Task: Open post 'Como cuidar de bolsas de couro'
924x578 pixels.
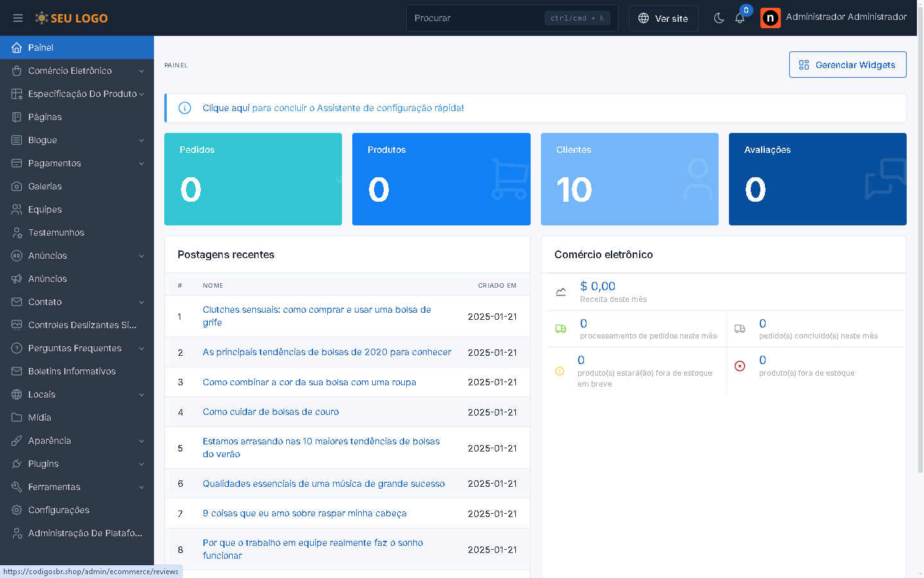Action: pyautogui.click(x=271, y=412)
